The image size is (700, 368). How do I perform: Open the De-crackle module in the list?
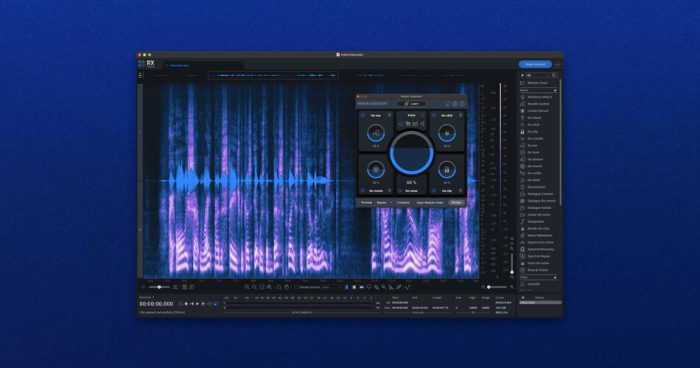point(535,138)
